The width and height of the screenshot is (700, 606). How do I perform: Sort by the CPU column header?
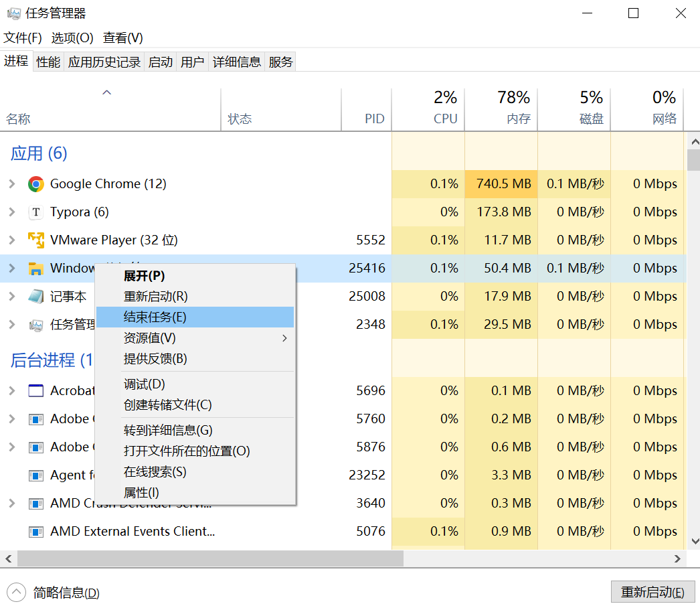[428, 110]
